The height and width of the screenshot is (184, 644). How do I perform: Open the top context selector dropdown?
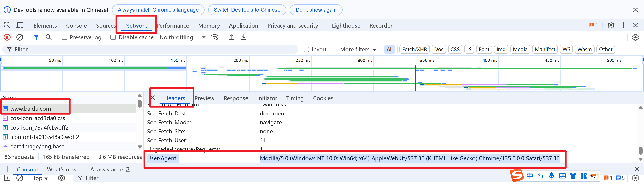tap(40, 178)
